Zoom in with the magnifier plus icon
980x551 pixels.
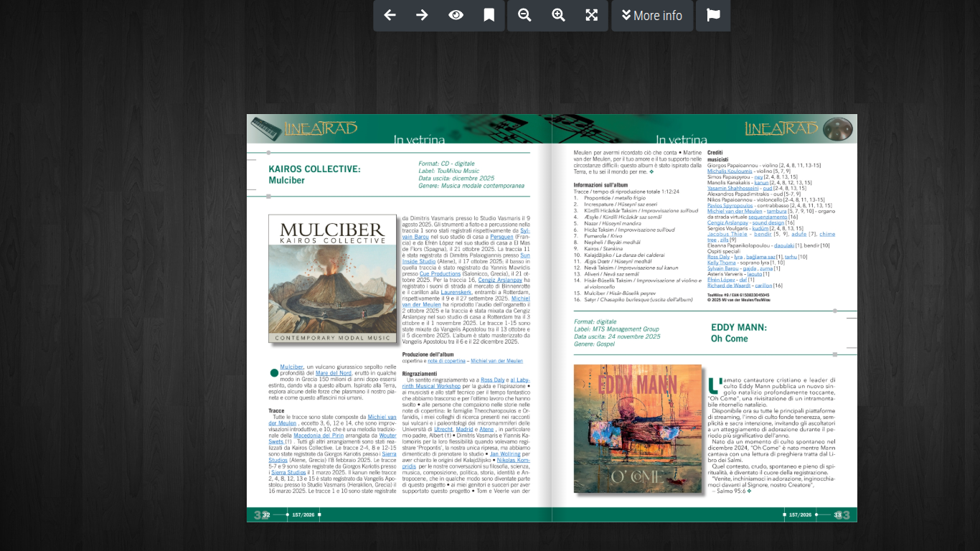point(558,15)
